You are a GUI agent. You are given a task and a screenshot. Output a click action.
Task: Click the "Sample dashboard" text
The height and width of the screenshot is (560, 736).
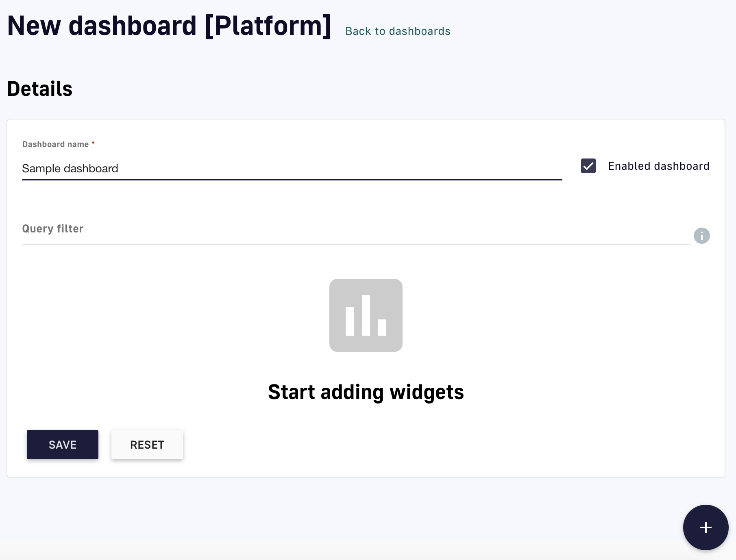coord(70,168)
